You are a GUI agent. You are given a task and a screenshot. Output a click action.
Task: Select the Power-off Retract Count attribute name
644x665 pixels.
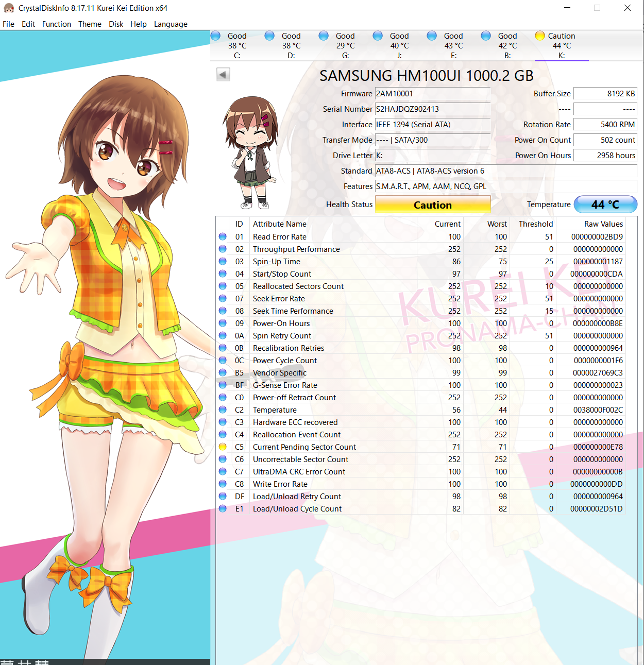(x=294, y=398)
